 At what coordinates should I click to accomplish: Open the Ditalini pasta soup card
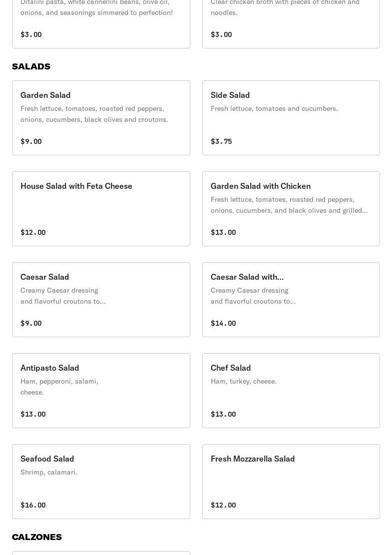(x=101, y=22)
